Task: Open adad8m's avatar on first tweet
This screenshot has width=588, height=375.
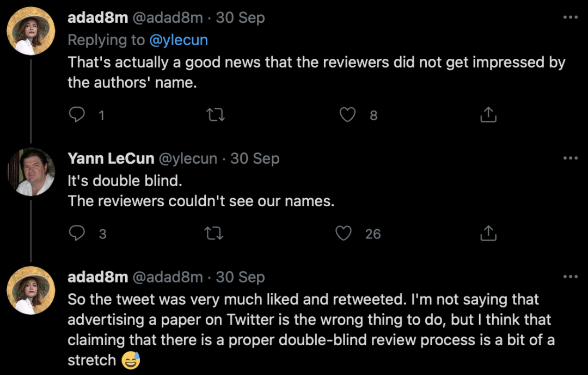Action: click(x=30, y=30)
